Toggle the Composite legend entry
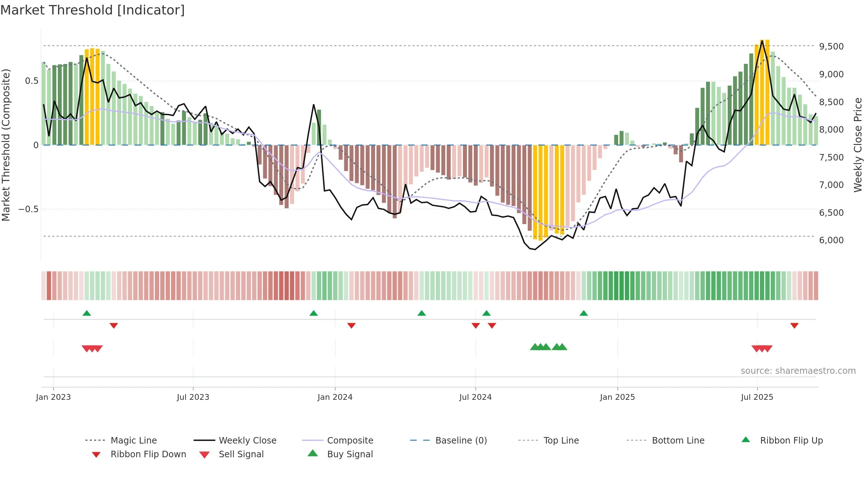 pyautogui.click(x=338, y=440)
